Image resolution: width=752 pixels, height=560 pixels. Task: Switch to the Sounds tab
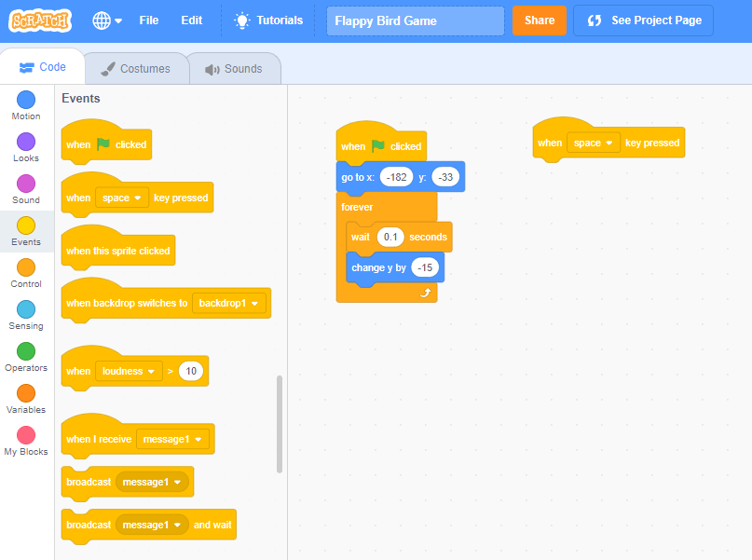(x=233, y=67)
